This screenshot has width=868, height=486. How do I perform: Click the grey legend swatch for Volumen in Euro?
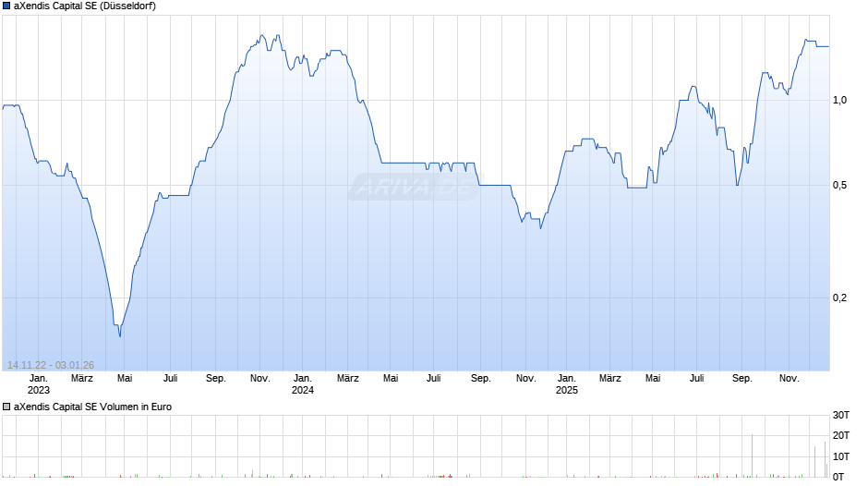[x=6, y=407]
